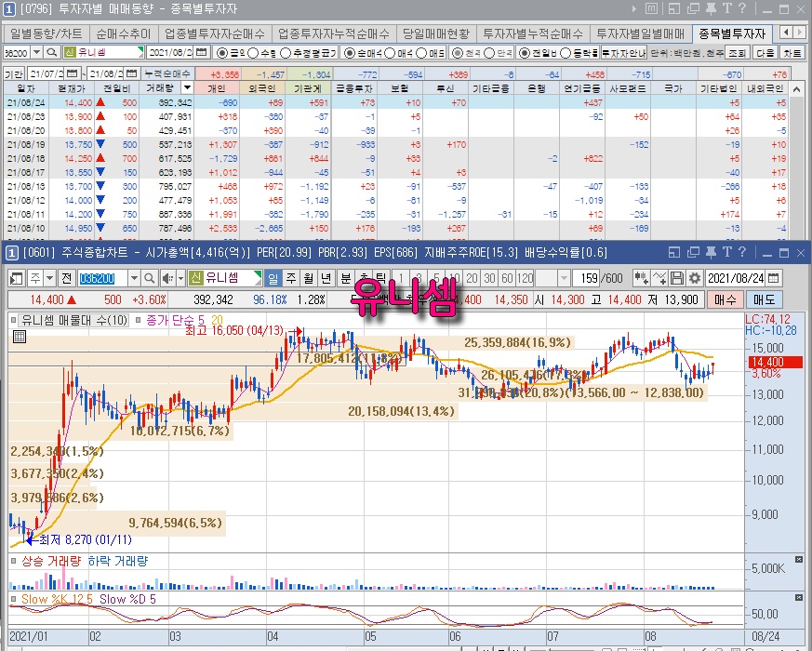Open 거래량 column dropdown arrow
Image resolution: width=812 pixels, height=651 pixels.
(187, 88)
